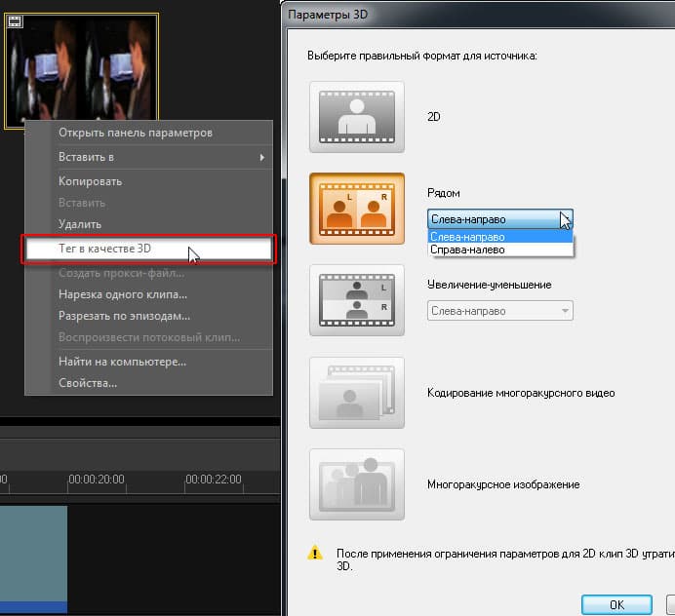Select the multi-view image icon
Viewport: 675px width, 616px height.
point(356,484)
